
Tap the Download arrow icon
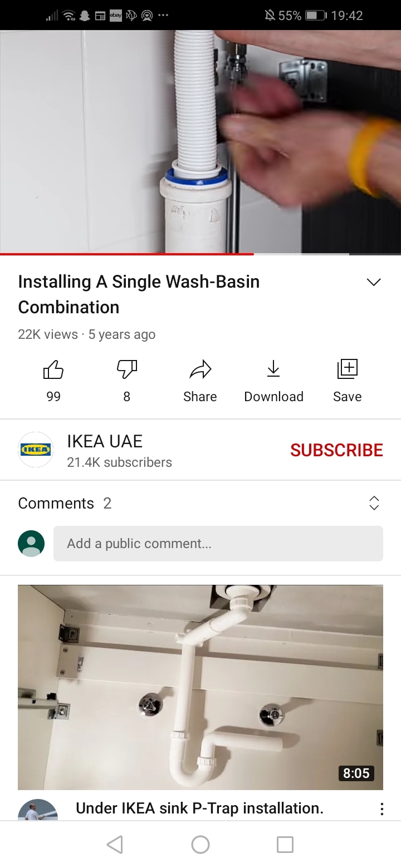coord(273,369)
